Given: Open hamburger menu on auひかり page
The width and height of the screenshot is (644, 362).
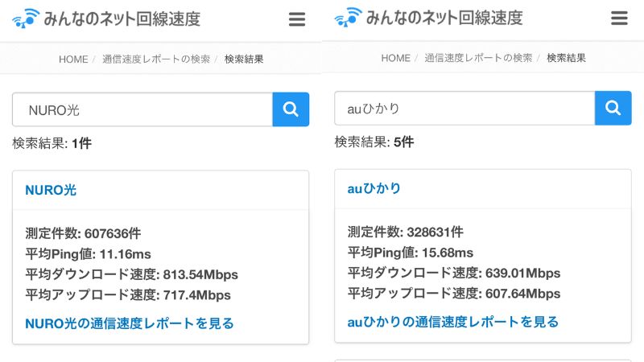Looking at the screenshot, I should pyautogui.click(x=619, y=18).
